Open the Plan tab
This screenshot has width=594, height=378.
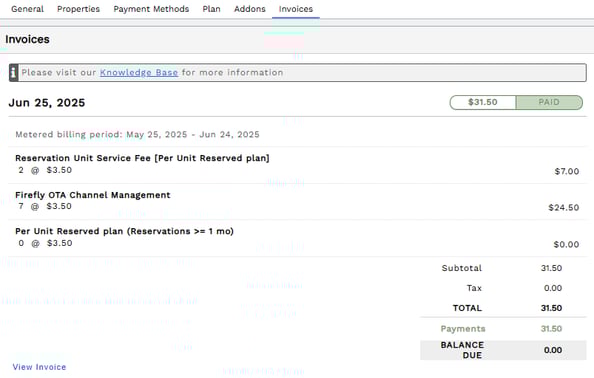(211, 9)
